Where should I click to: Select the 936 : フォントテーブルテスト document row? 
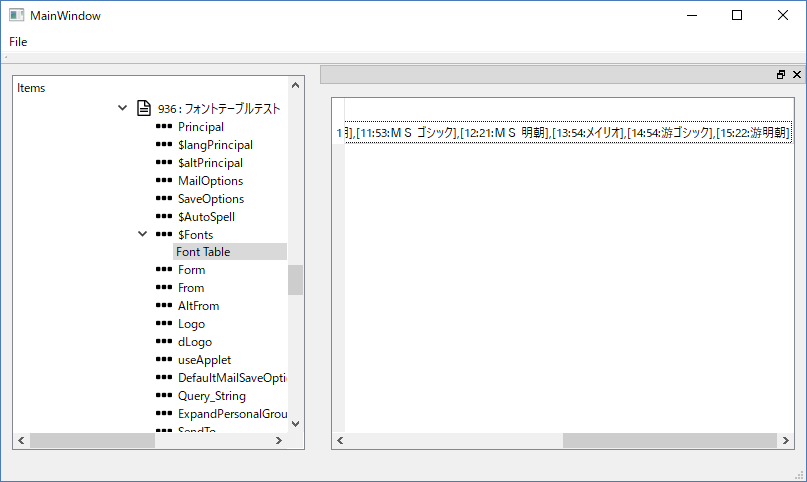click(x=219, y=109)
